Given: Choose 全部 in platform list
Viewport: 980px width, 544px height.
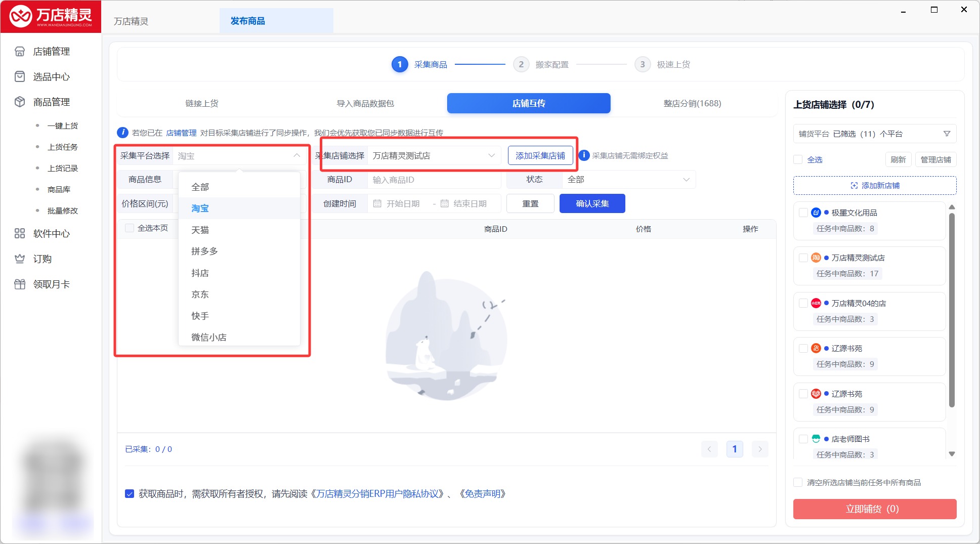Looking at the screenshot, I should click(x=239, y=187).
